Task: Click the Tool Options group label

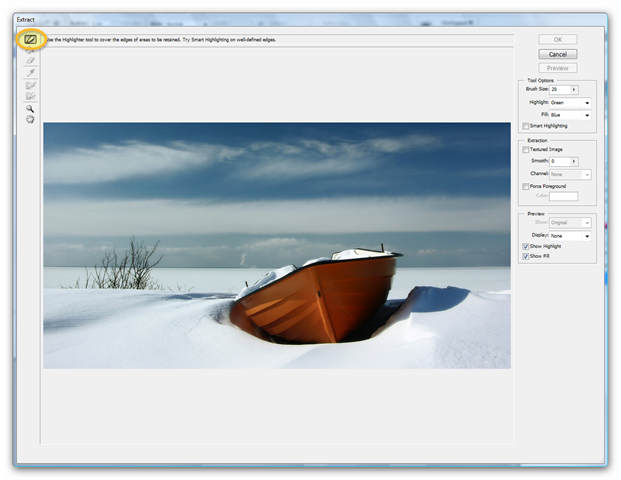Action: pos(540,80)
